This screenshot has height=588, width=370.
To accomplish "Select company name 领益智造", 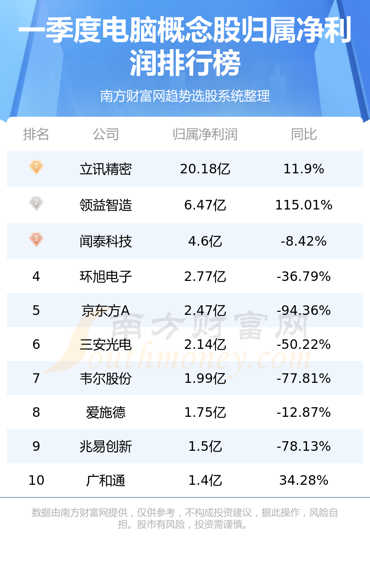I will [106, 205].
